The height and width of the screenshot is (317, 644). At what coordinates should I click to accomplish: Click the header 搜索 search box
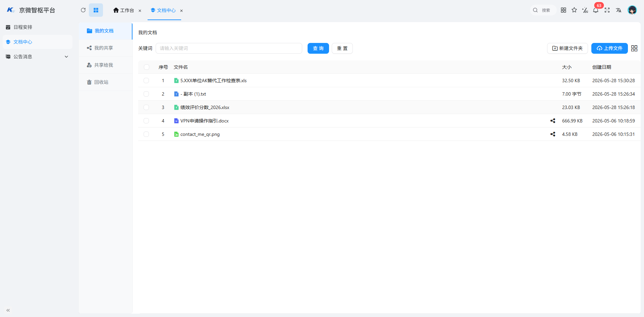pos(544,10)
